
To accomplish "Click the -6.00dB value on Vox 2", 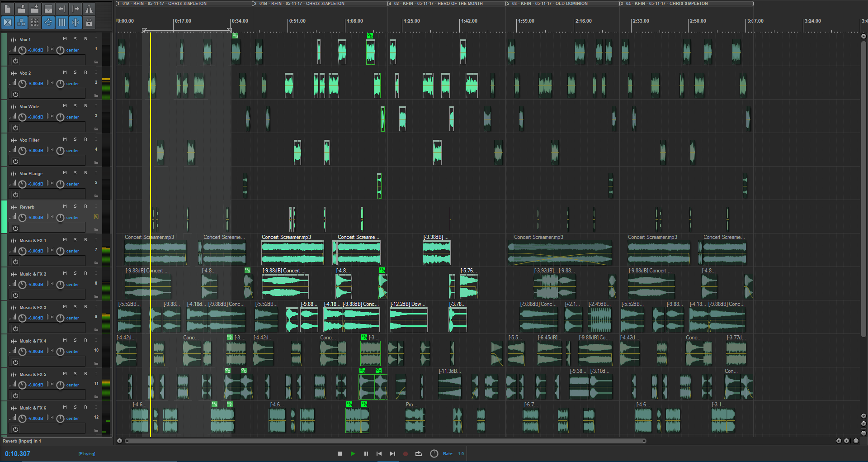I will pos(36,84).
